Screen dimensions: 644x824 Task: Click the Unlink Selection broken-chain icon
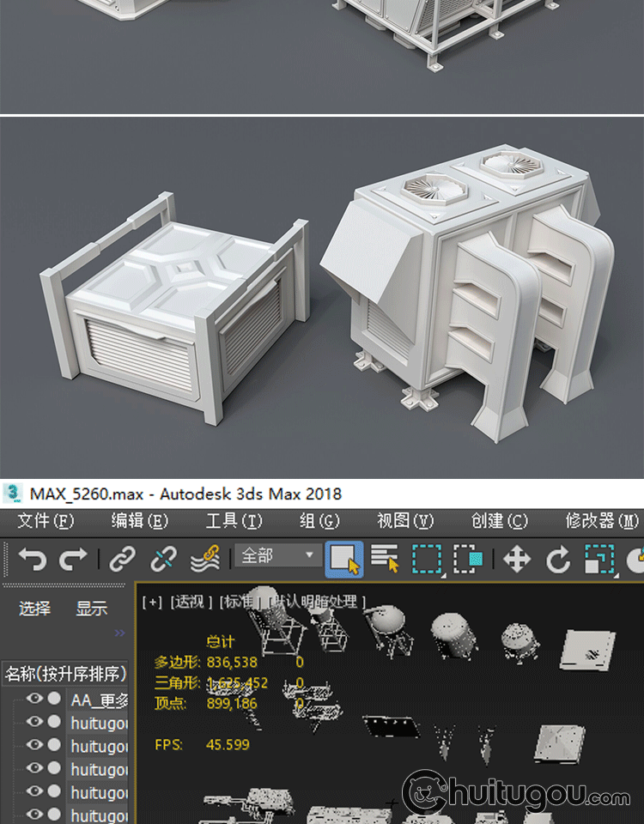(x=163, y=560)
